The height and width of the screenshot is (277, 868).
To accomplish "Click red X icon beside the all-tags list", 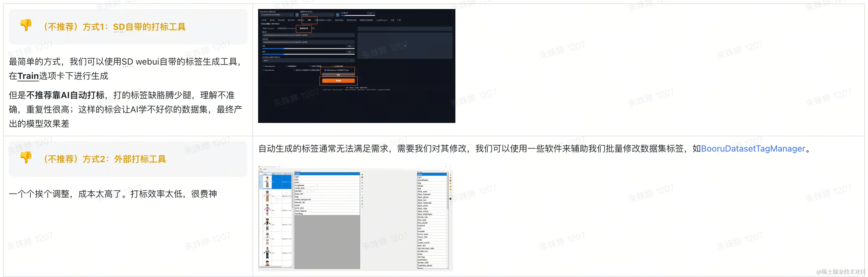I will tap(450, 180).
